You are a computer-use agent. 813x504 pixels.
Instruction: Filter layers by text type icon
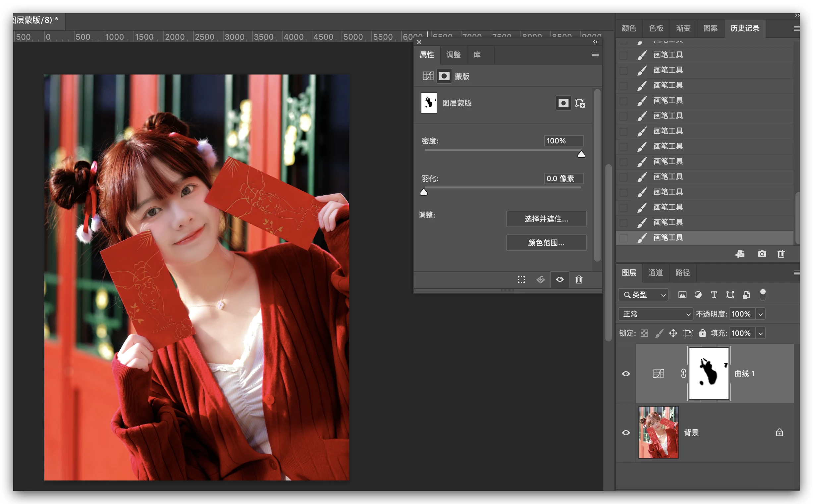click(714, 295)
